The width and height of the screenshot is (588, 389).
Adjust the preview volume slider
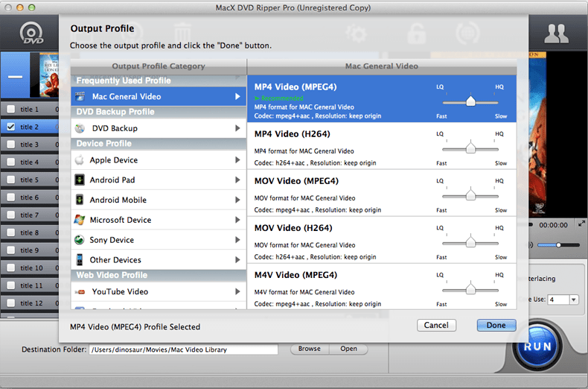tap(558, 245)
